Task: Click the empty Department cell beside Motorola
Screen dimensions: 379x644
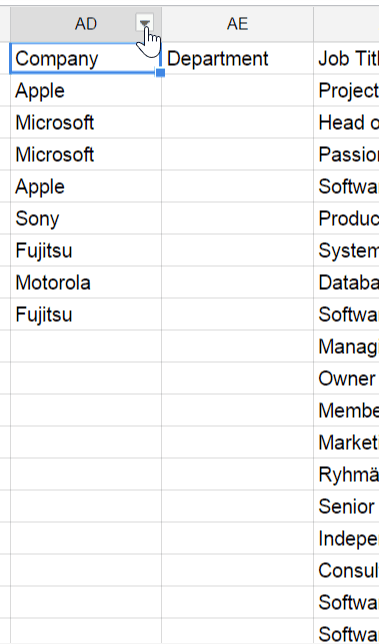Action: pyautogui.click(x=237, y=283)
